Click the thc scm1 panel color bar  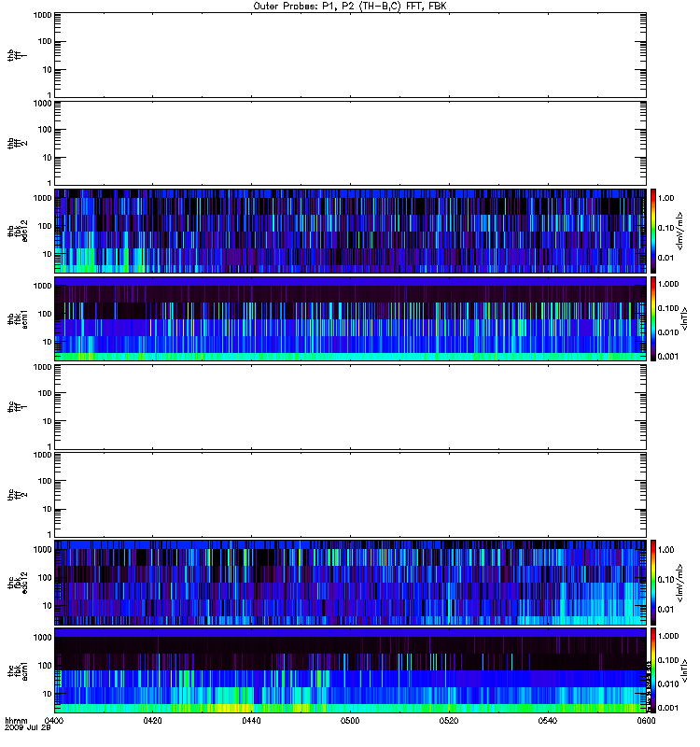(x=653, y=670)
